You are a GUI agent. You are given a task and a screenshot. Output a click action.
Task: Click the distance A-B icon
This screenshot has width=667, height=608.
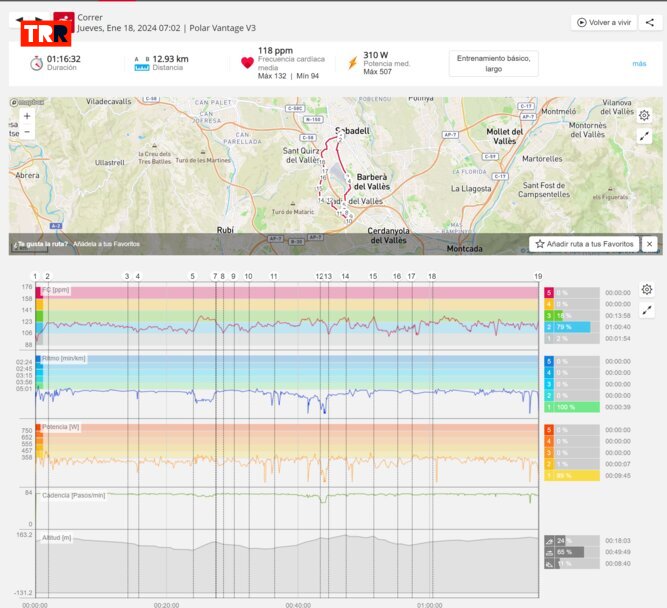click(x=142, y=63)
